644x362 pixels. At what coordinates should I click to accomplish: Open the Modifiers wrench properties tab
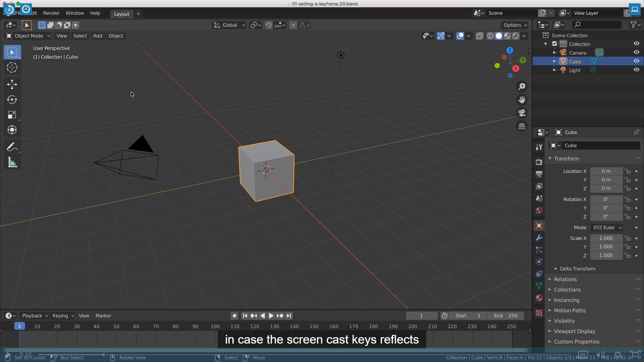[539, 238]
